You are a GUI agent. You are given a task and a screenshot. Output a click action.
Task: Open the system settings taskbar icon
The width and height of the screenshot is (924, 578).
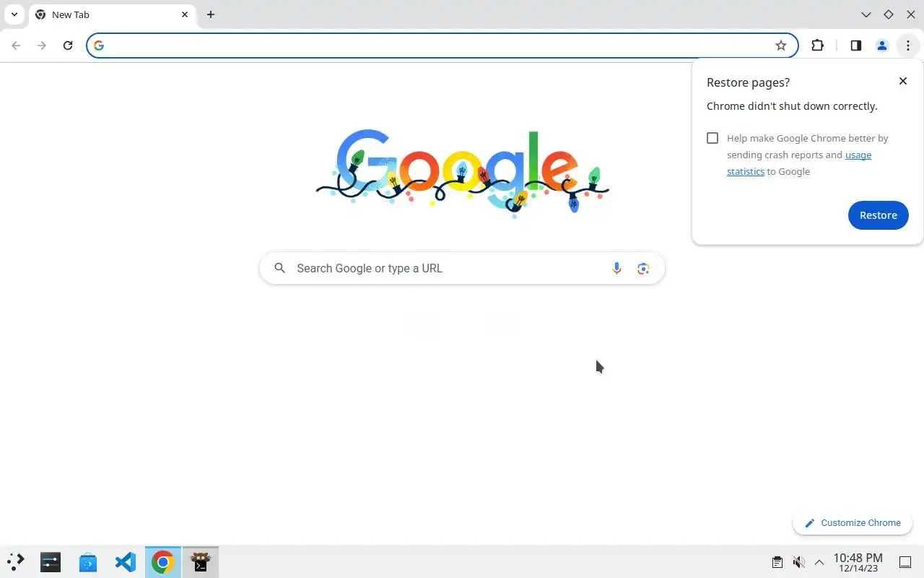51,561
